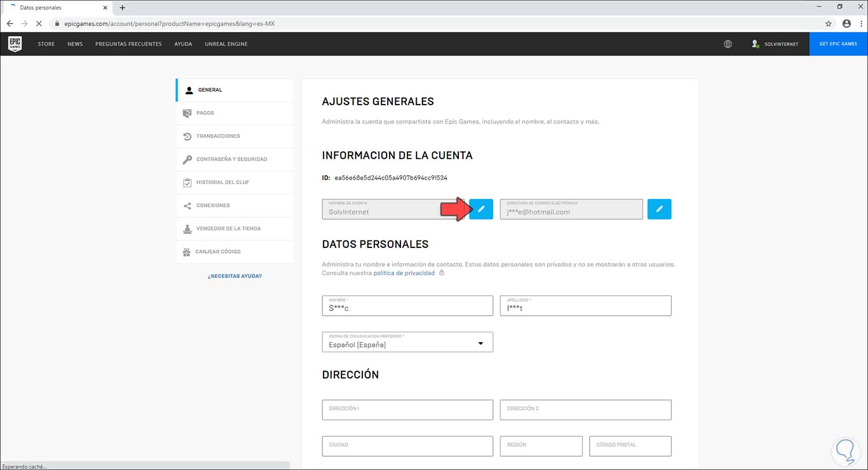The width and height of the screenshot is (868, 470).
Task: Bookmark this page with the star
Action: click(x=829, y=24)
